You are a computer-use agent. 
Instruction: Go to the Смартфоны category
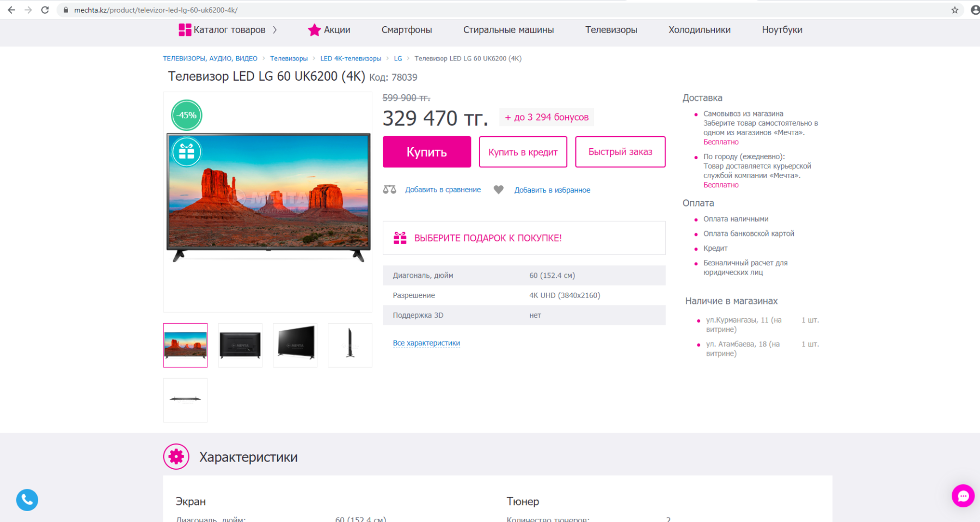tap(407, 30)
